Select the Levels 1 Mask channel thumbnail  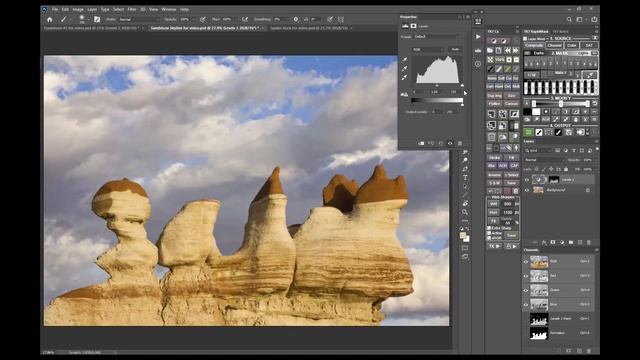coord(539,319)
